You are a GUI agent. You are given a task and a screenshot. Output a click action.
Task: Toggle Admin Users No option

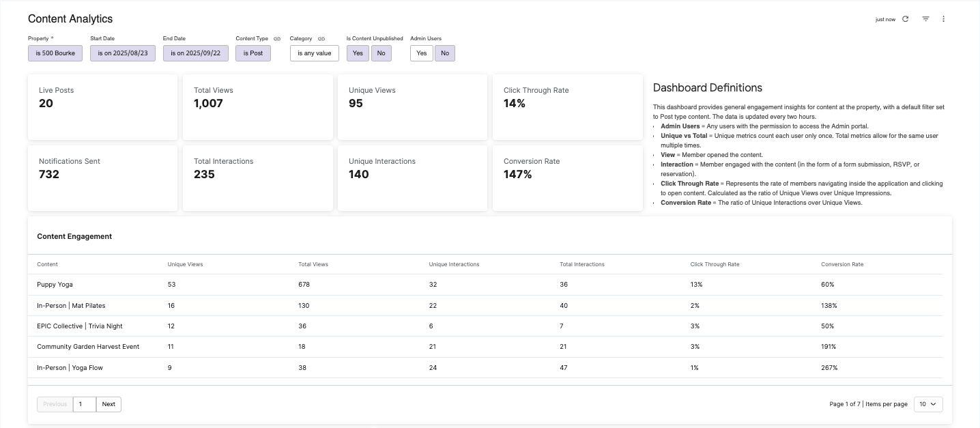point(445,53)
